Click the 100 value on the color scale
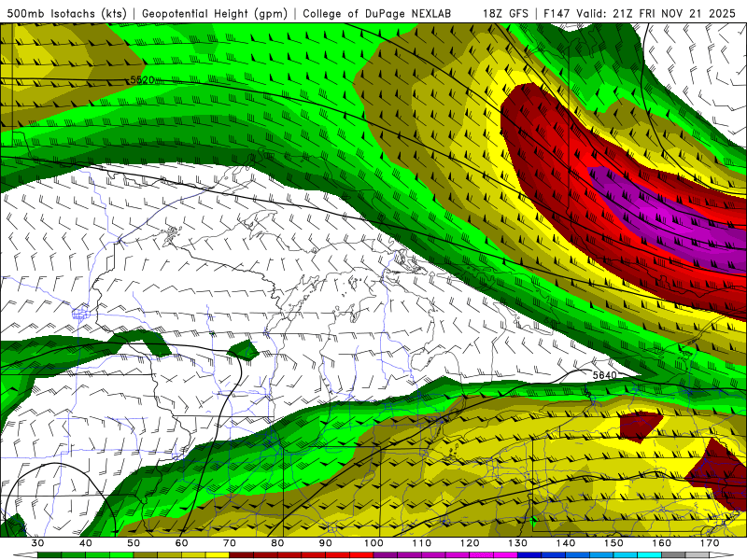This screenshot has width=747, height=560. coord(374,543)
